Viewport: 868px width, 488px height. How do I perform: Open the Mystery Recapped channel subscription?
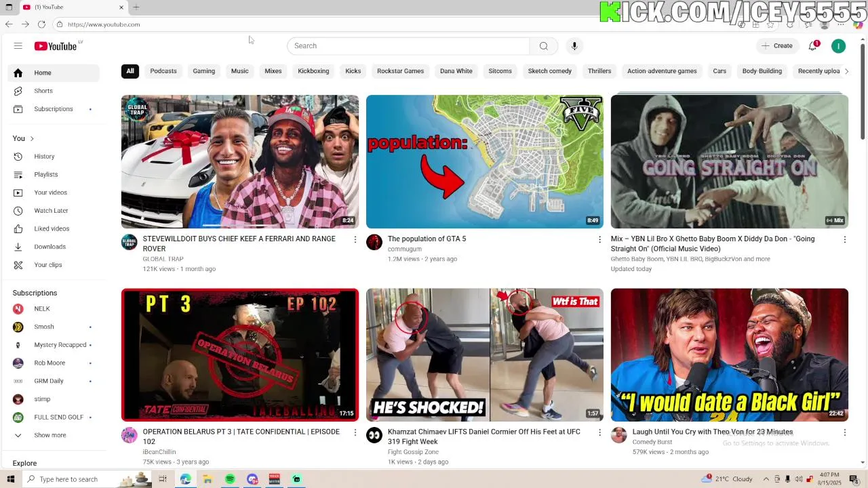pyautogui.click(x=54, y=345)
